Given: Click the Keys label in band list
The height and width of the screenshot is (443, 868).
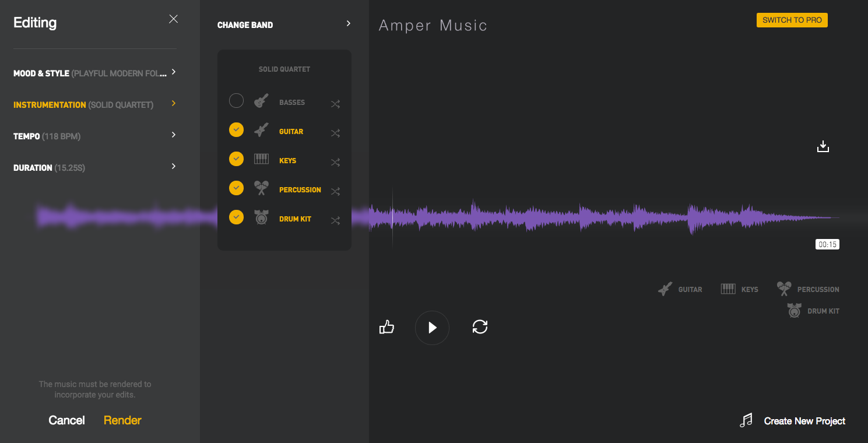Looking at the screenshot, I should coord(287,161).
